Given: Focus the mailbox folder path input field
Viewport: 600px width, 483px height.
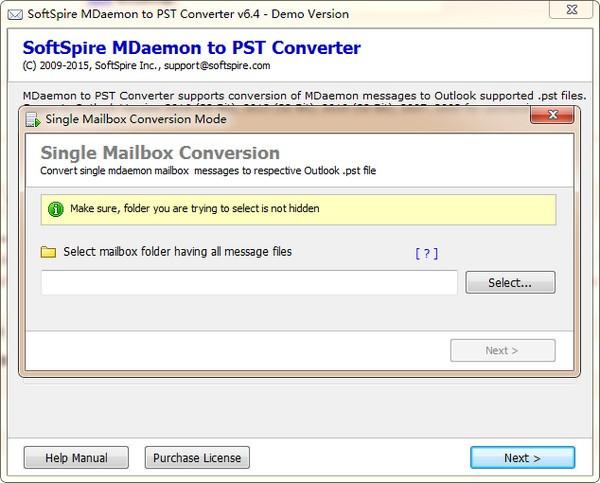Looking at the screenshot, I should (x=249, y=283).
